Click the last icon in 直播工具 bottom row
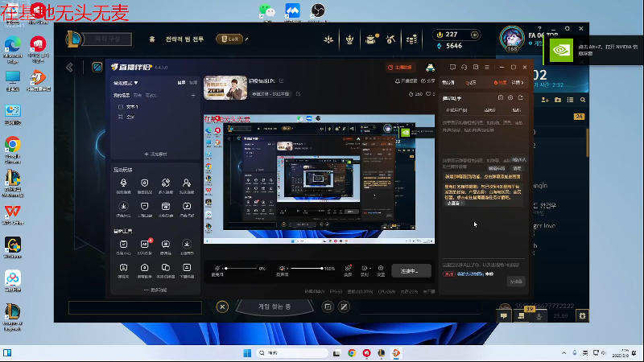The width and height of the screenshot is (644, 362). pyautogui.click(x=187, y=268)
